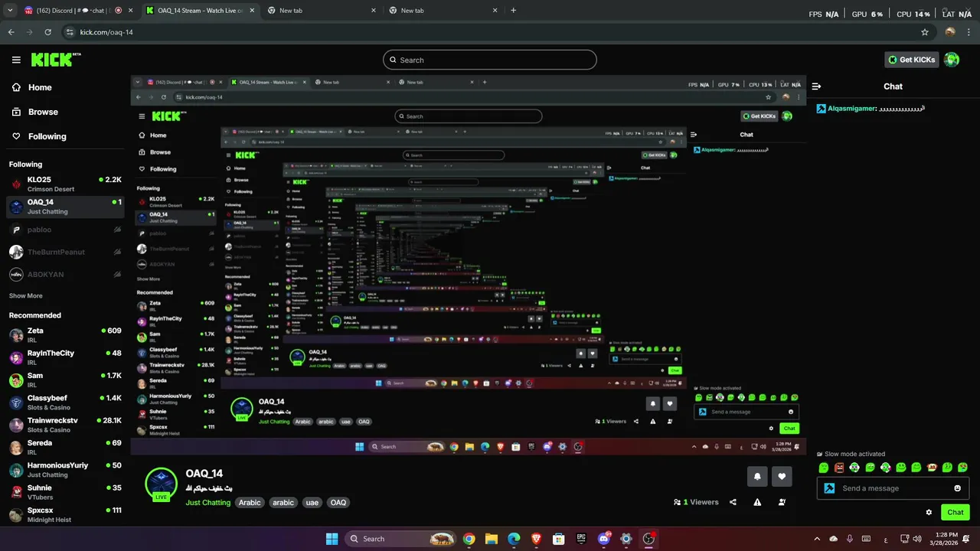The image size is (980, 551).
Task: Open Spxcsx Midnight Heist channel
Action: click(65, 514)
